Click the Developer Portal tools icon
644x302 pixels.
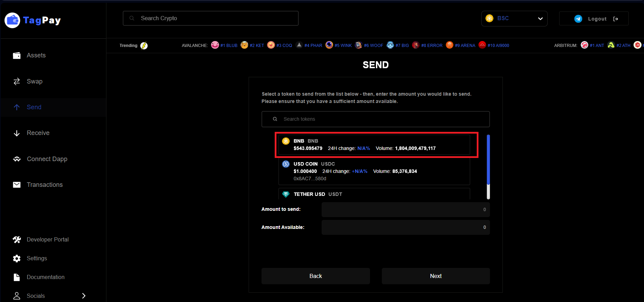[17, 240]
